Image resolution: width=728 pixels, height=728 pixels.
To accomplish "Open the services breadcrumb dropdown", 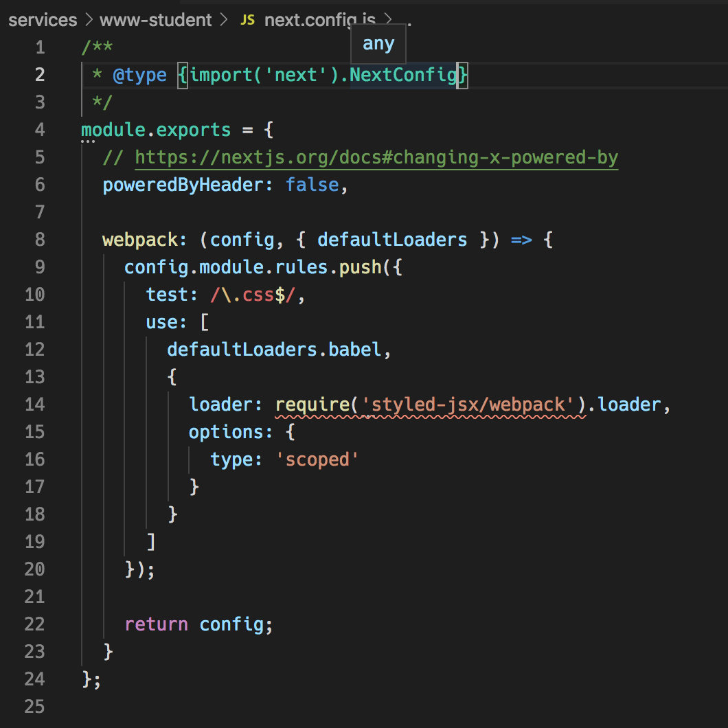I will click(x=43, y=20).
